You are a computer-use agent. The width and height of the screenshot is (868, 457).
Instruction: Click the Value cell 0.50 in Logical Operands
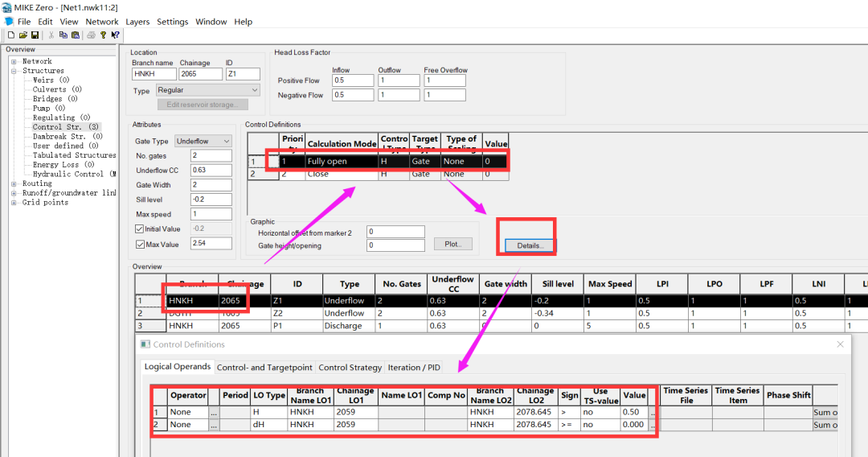[x=634, y=412]
